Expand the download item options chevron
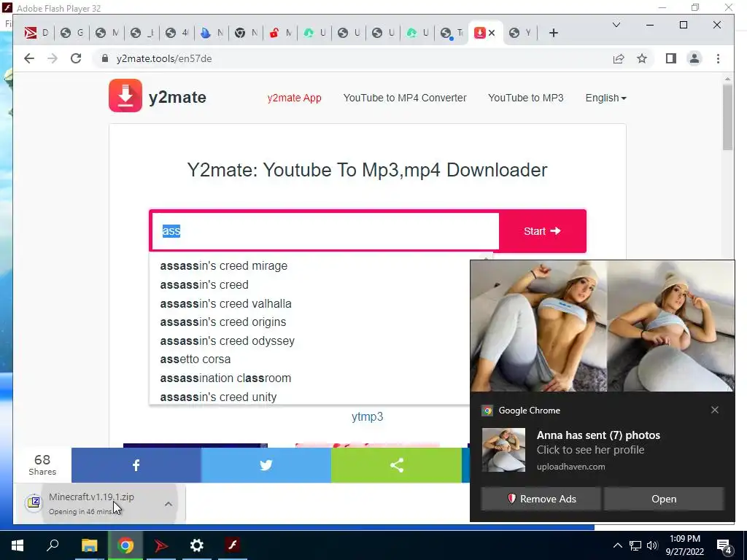The image size is (747, 560). 169,504
